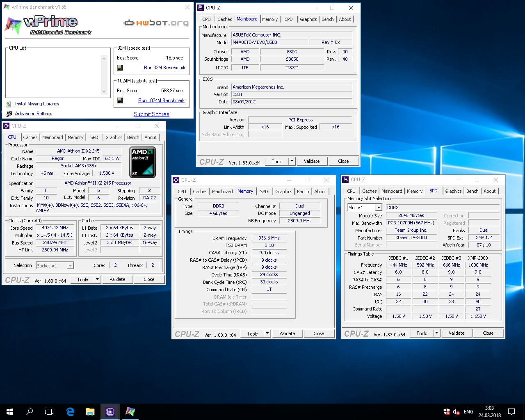The image size is (525, 420).
Task: Expand the Slot #1 memory slot dropdown
Action: [379, 208]
